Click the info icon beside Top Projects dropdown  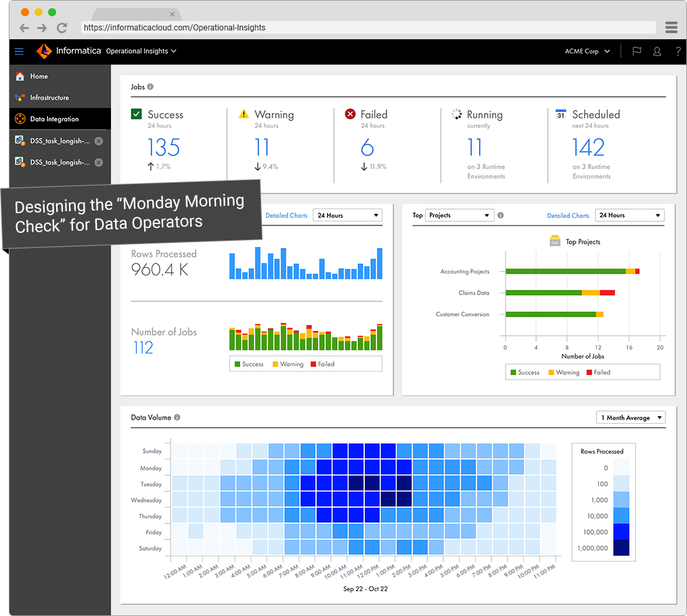pyautogui.click(x=500, y=215)
